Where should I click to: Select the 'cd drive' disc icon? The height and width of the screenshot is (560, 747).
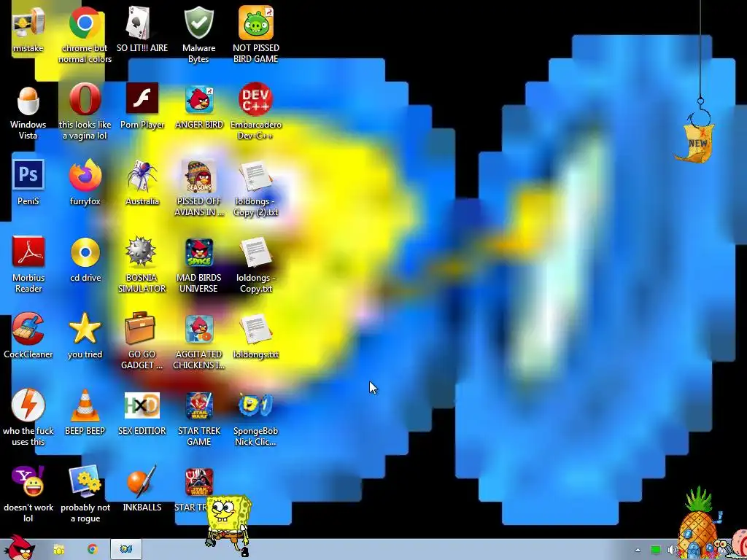click(x=85, y=252)
